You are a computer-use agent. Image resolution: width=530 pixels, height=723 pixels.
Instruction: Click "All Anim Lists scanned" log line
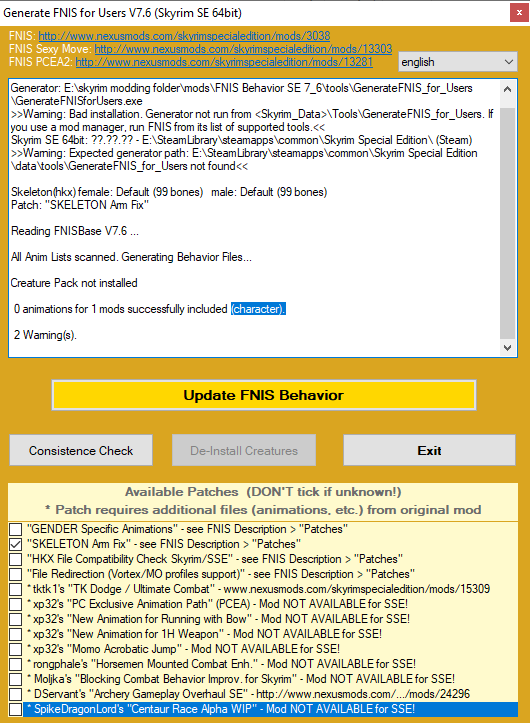point(131,257)
